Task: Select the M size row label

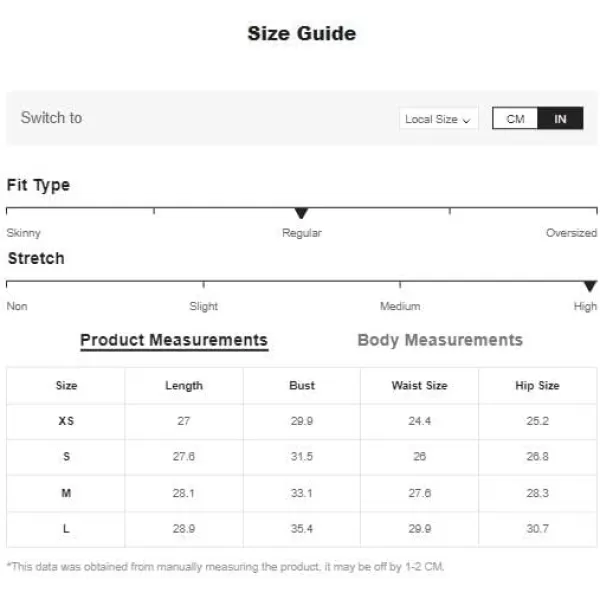Action: coord(66,493)
